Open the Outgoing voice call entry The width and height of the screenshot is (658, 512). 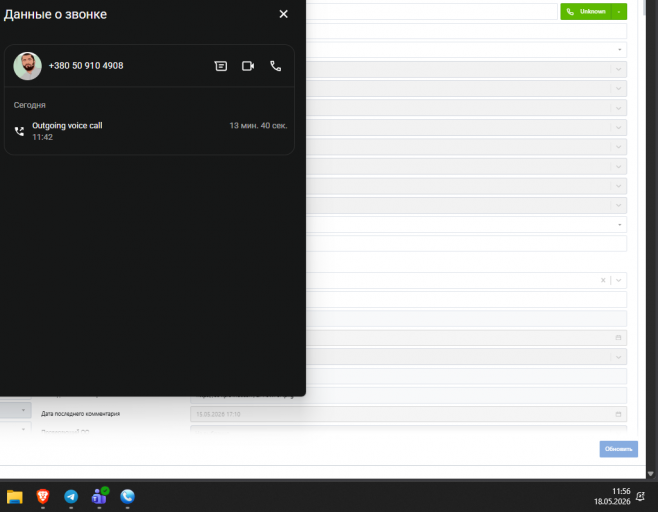pyautogui.click(x=149, y=131)
